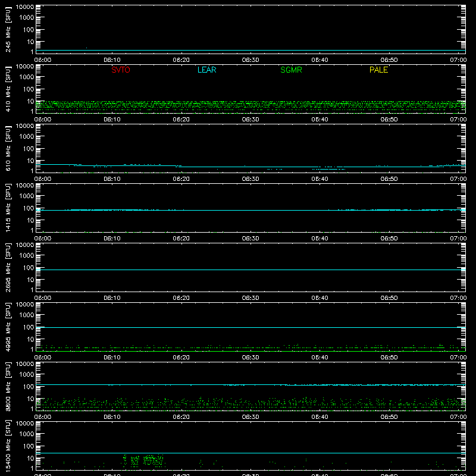Click 06:30 time label below 245 MHz panel

250,60
